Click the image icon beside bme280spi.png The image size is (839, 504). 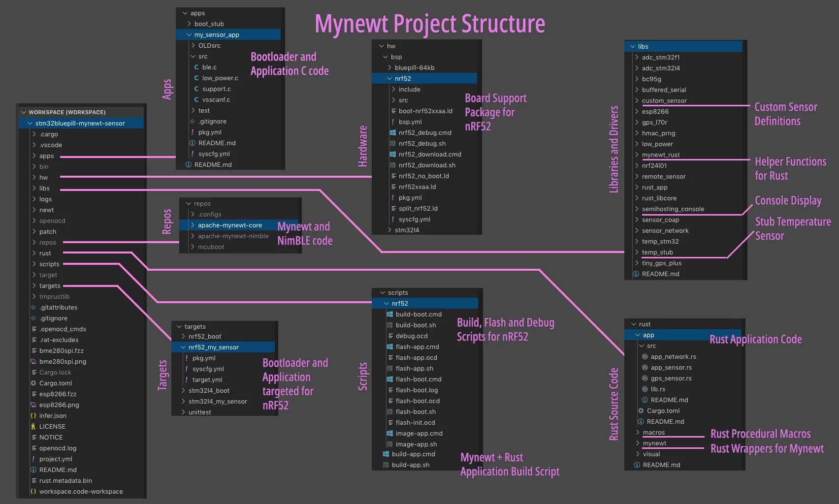coord(33,361)
